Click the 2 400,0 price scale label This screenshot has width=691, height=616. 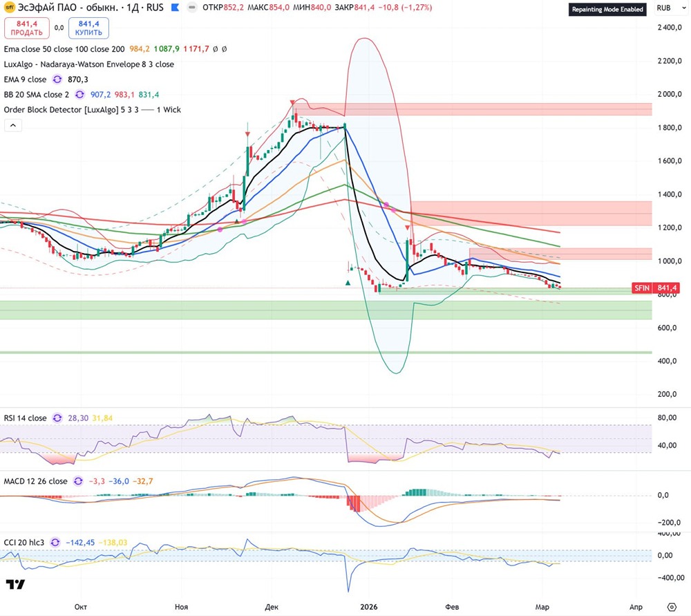[670, 28]
